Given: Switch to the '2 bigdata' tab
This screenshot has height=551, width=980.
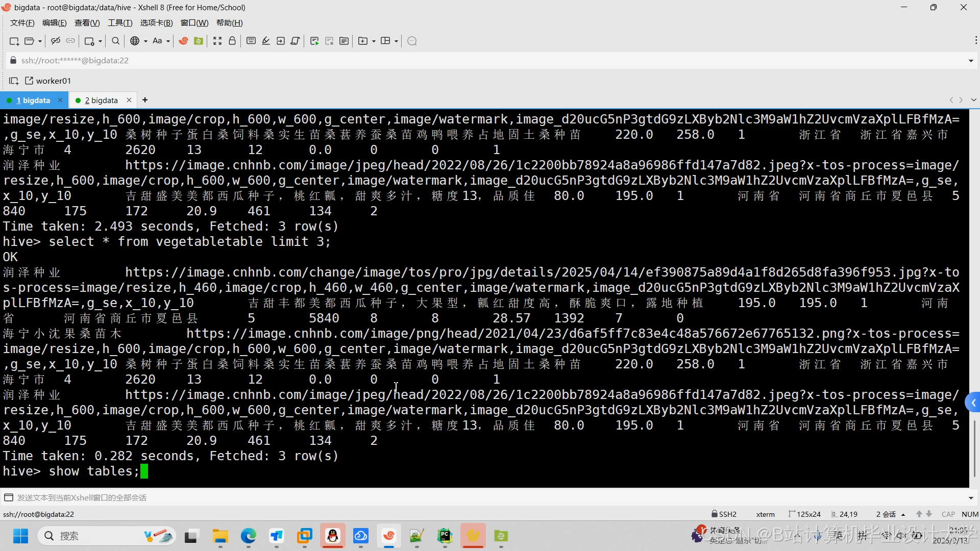Looking at the screenshot, I should pos(101,100).
